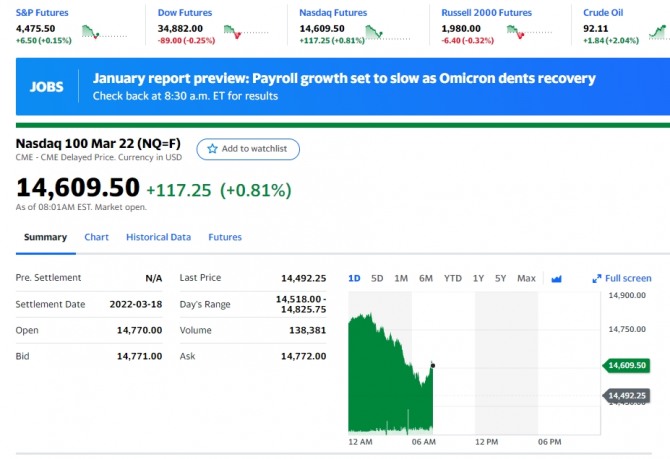670x459 pixels.
Task: Click the Russell 2000 Futures mini chart
Action: pos(530,33)
